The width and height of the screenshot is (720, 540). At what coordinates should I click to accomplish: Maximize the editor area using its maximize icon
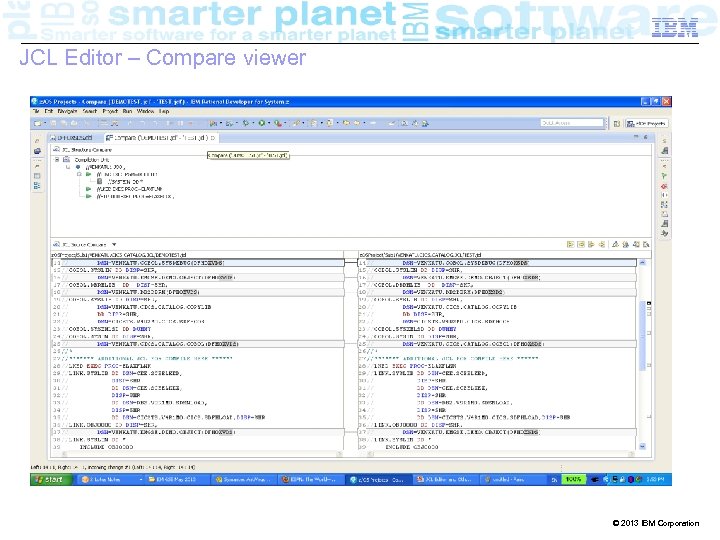pos(646,137)
